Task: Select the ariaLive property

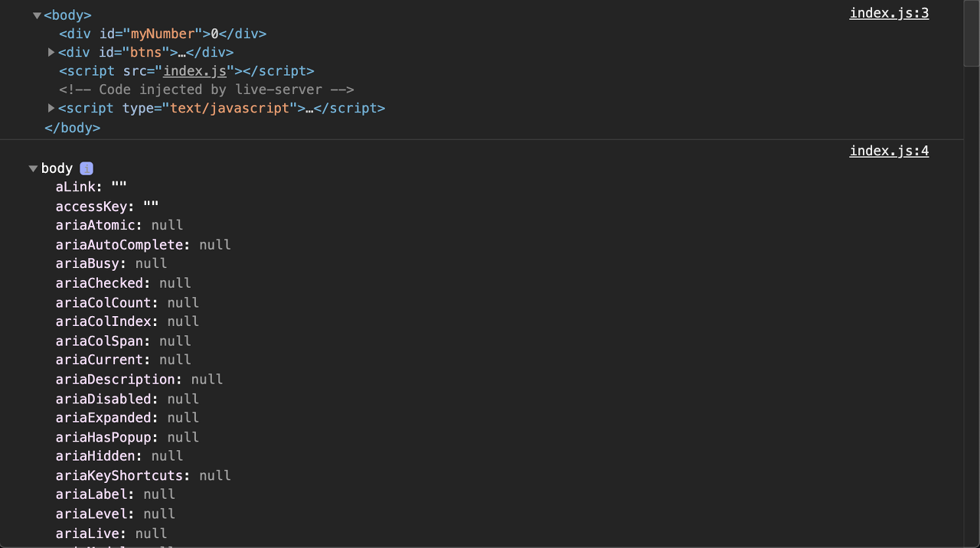Action: (111, 533)
